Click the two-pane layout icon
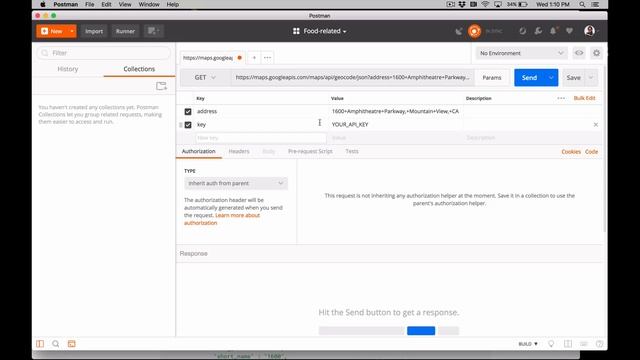 568,344
